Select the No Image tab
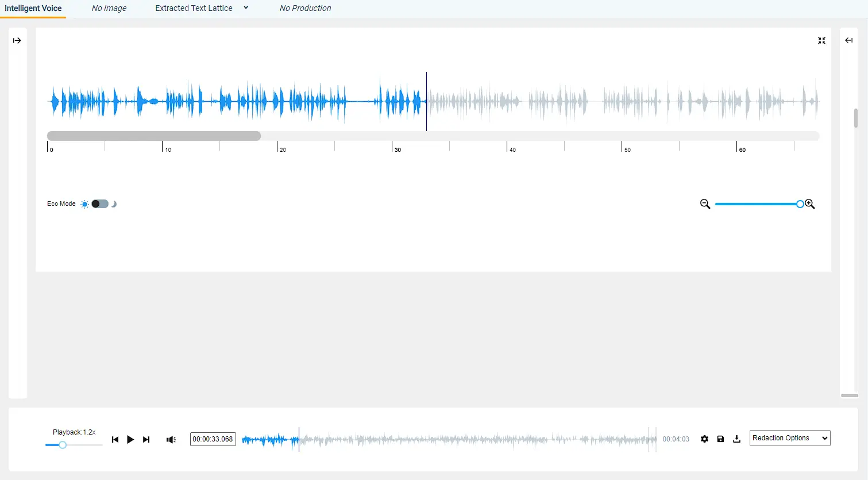Image resolution: width=868 pixels, height=480 pixels. click(x=109, y=9)
